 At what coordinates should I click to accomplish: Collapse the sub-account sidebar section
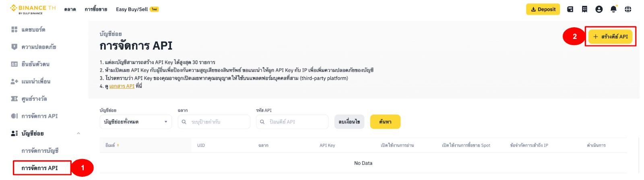tap(78, 133)
